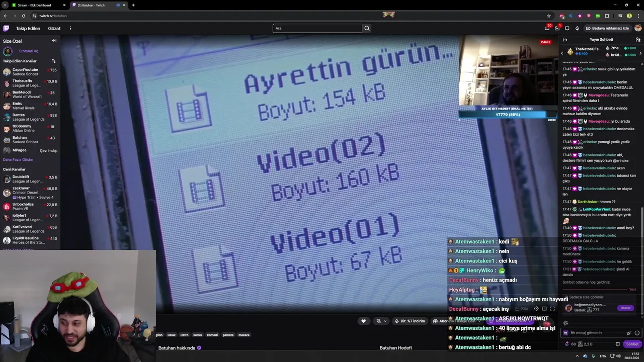Screen dimensions: 644x362
Task: Show hidden system tray icons
Action: pyautogui.click(x=577, y=356)
